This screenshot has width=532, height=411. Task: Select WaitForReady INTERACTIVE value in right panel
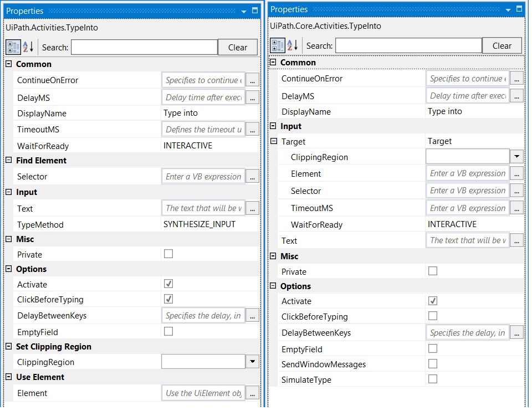tap(452, 224)
